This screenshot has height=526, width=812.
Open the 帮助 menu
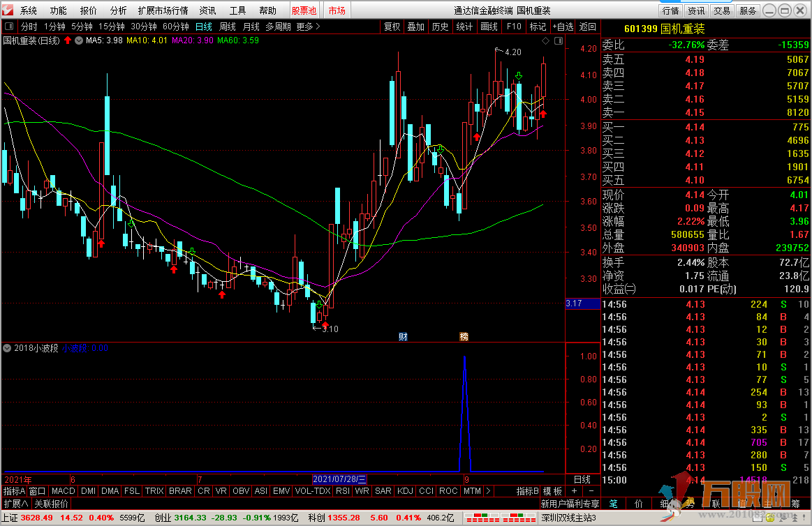pos(267,10)
